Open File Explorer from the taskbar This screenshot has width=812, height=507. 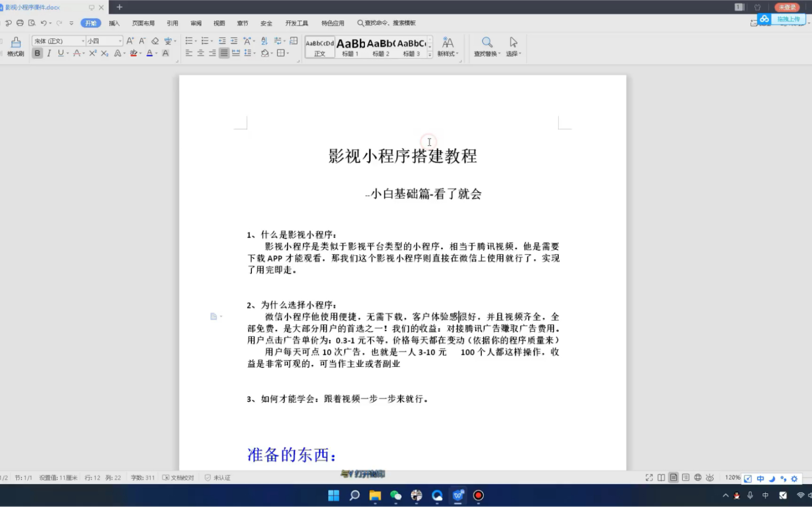click(375, 495)
